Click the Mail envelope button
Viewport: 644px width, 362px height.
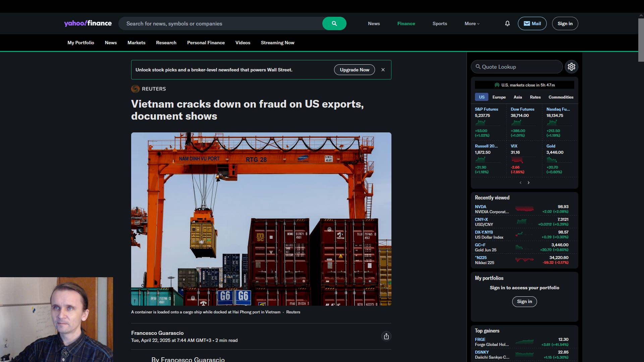pyautogui.click(x=532, y=23)
